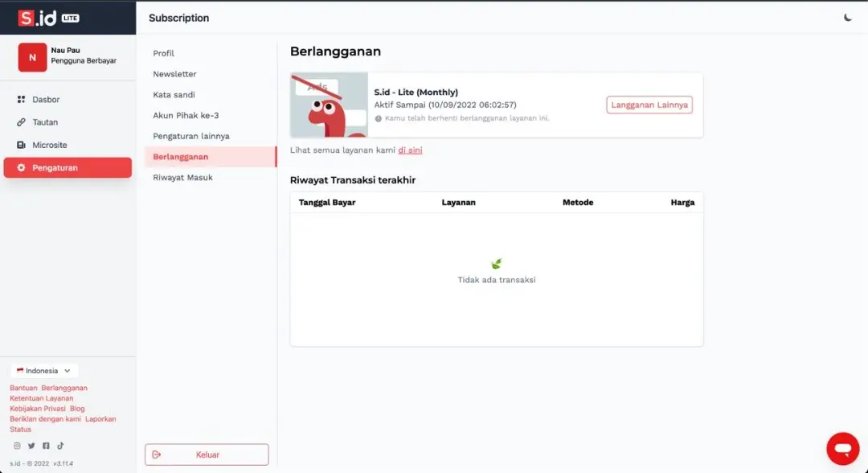Go to Dasbor in sidebar

click(46, 100)
